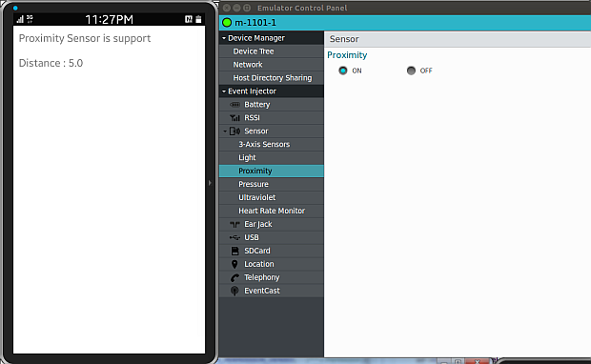Open the RSSI injector label
This screenshot has height=364, width=591.
pyautogui.click(x=252, y=117)
